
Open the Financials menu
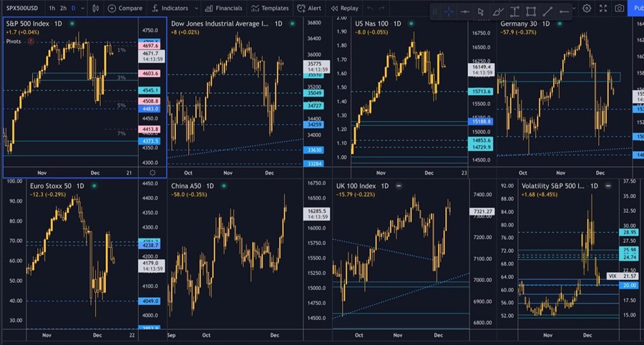click(224, 8)
